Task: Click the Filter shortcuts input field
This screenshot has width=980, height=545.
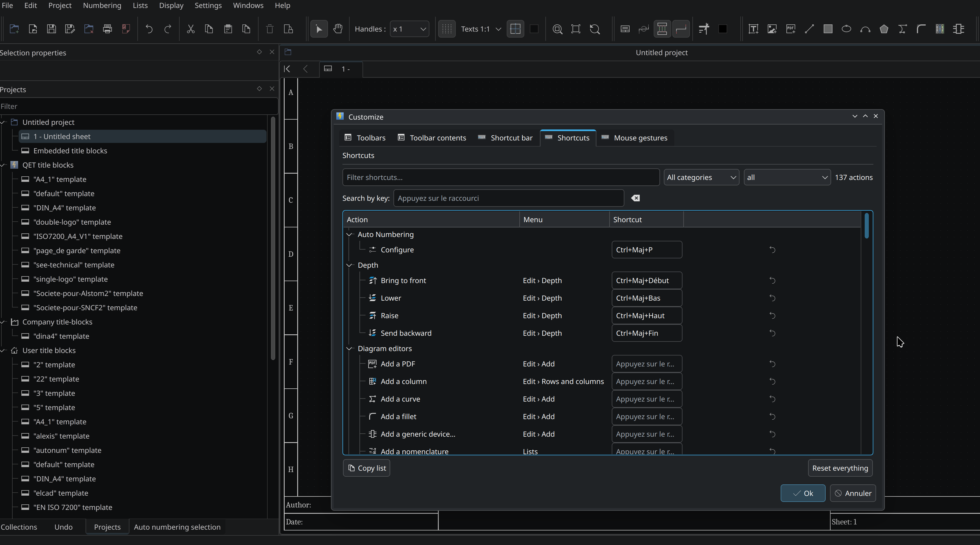Action: coord(501,177)
